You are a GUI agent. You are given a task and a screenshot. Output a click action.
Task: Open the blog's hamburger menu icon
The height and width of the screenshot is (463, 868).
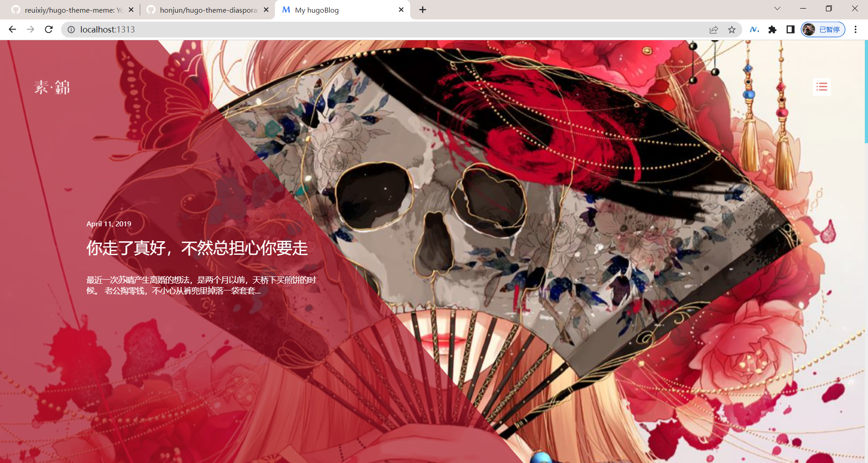821,87
